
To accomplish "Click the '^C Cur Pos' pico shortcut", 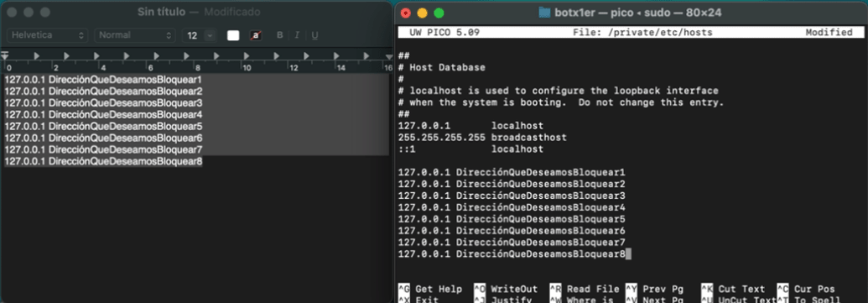I will (805, 290).
